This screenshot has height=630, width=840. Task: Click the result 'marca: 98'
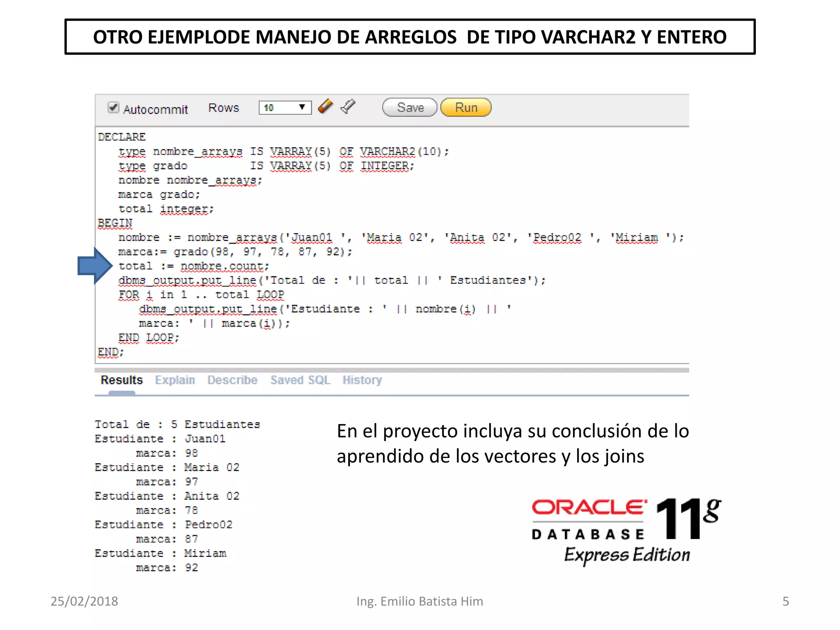(x=167, y=453)
